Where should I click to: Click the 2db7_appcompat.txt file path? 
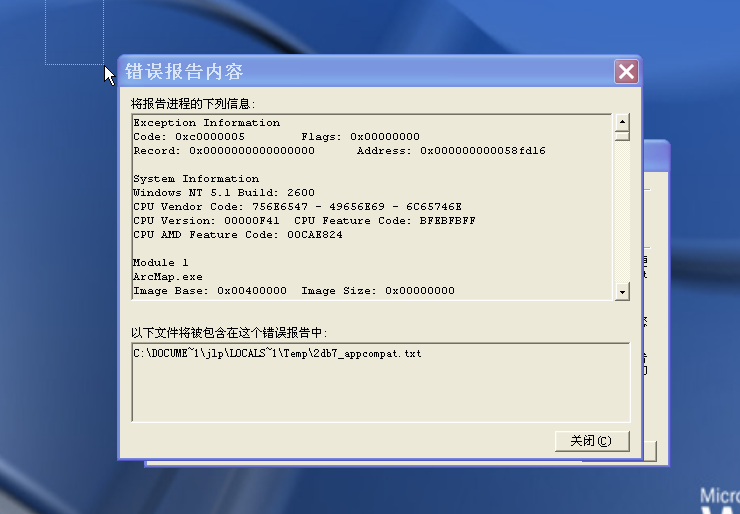click(x=278, y=354)
